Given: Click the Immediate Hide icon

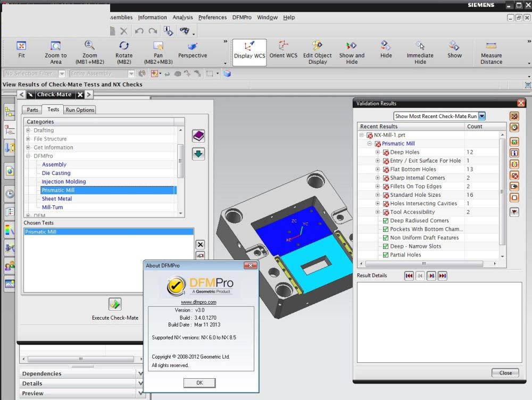Looking at the screenshot, I should [x=420, y=46].
